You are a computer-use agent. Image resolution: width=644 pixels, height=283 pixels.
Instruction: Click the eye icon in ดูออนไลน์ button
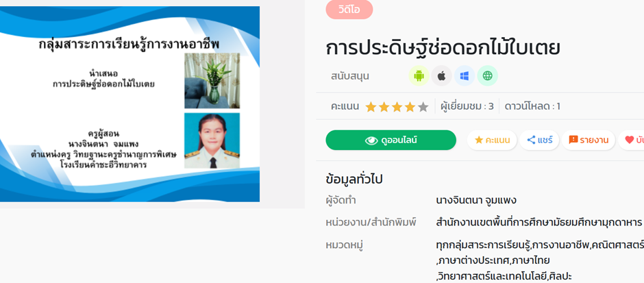[371, 140]
